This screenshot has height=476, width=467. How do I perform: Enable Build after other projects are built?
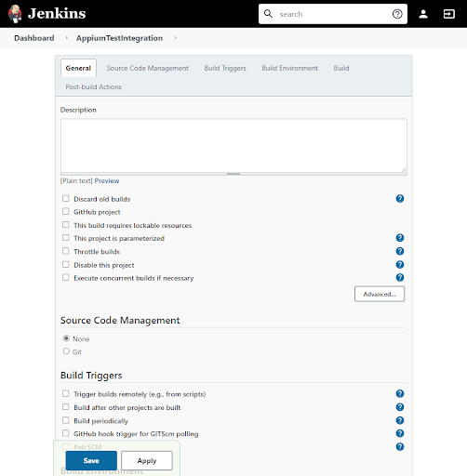tap(65, 407)
